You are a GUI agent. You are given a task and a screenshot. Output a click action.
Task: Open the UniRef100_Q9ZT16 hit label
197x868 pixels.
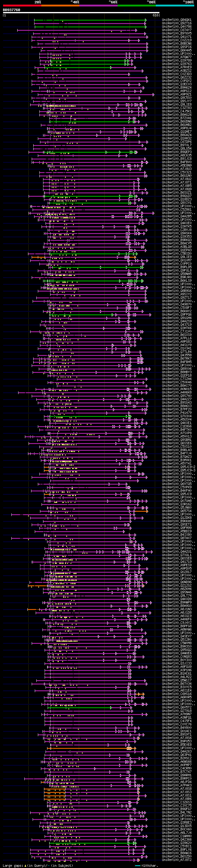point(177,23)
